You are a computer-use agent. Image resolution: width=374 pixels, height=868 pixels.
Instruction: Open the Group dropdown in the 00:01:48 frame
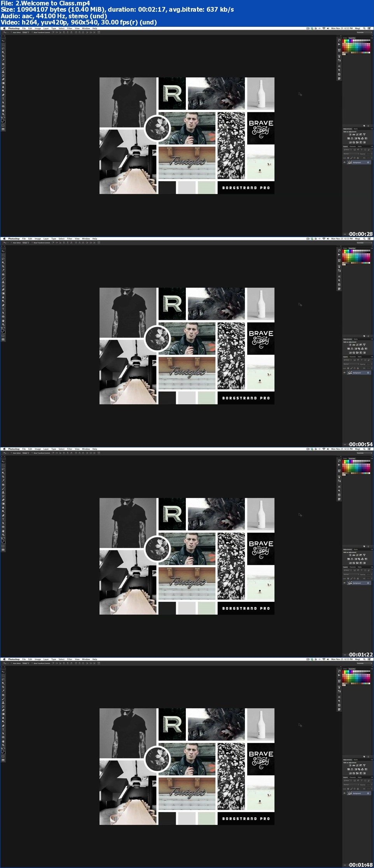[x=26, y=663]
